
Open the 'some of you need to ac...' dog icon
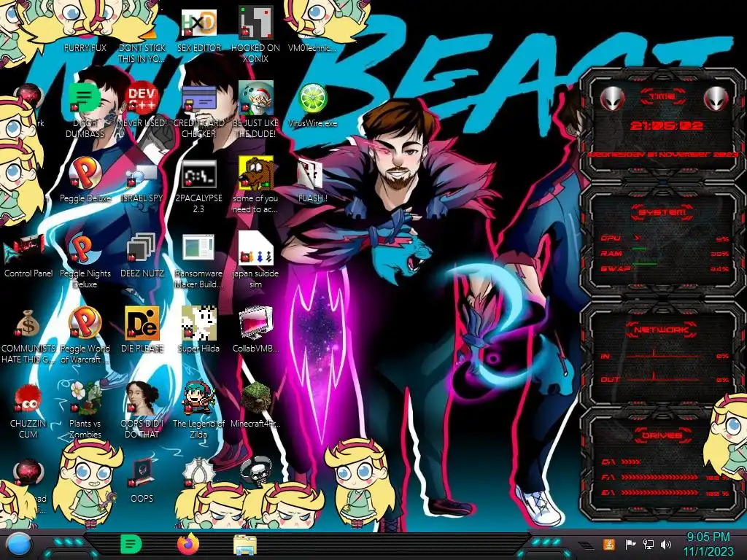256,172
